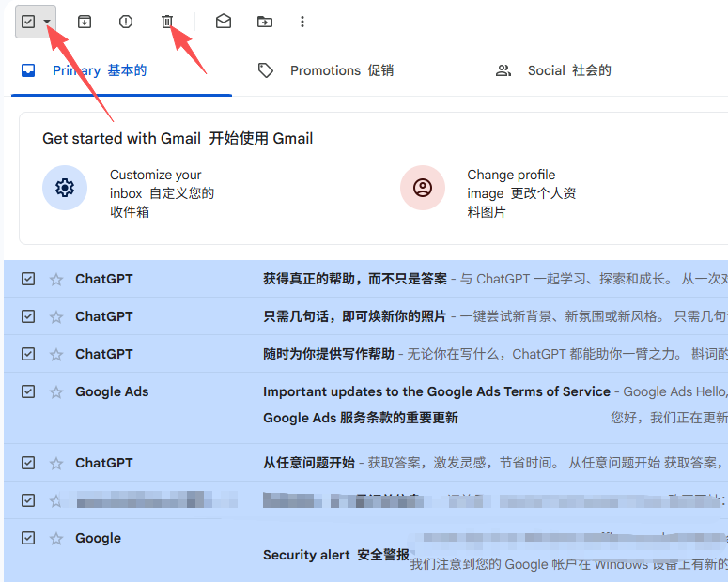This screenshot has width=728, height=582.
Task: Open the select dropdown arrow beside checkbox
Action: point(47,22)
